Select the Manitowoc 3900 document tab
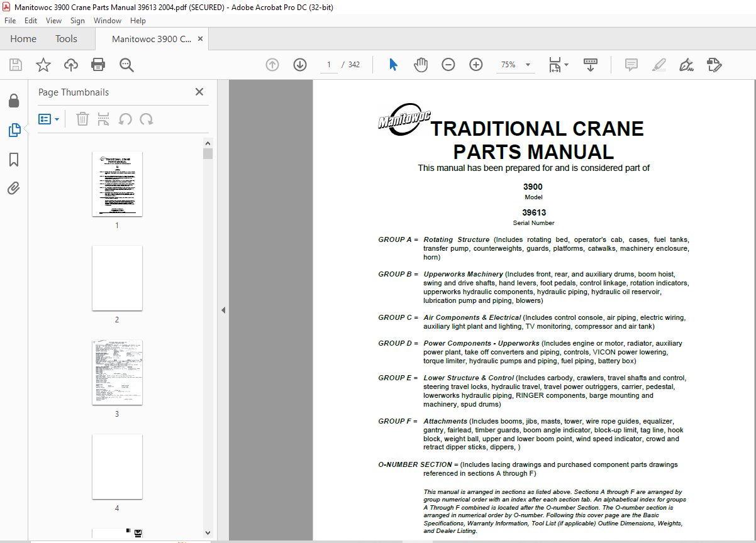The image size is (756, 543). click(x=152, y=39)
